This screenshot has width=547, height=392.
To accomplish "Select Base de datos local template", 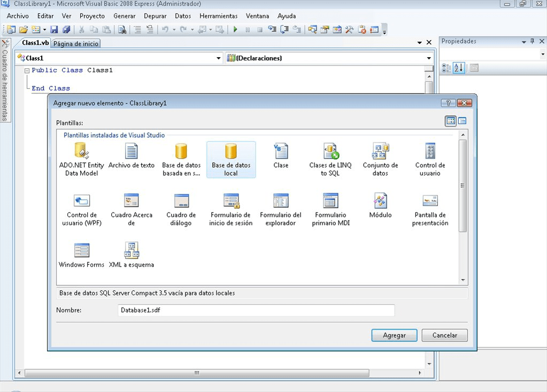I will click(x=231, y=160).
